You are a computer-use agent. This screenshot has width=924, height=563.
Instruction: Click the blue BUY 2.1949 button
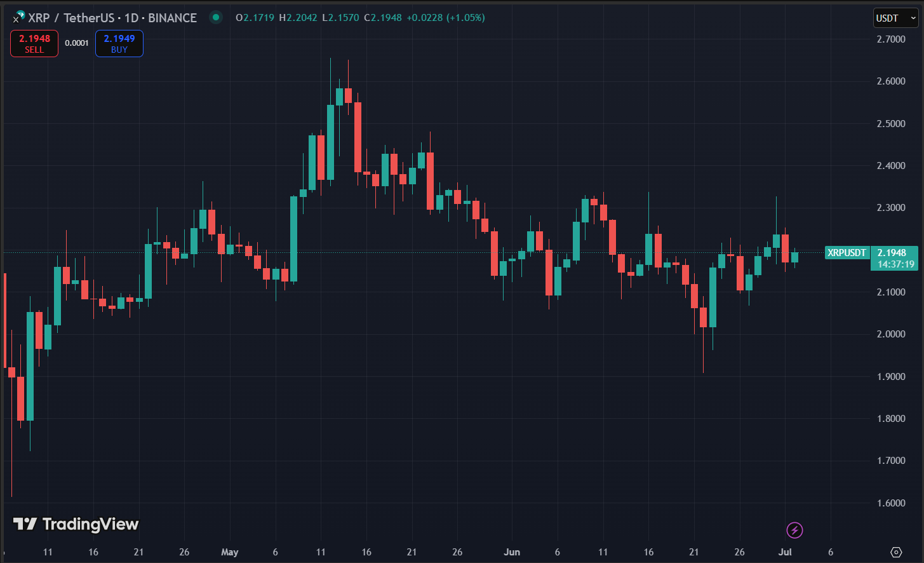point(119,44)
